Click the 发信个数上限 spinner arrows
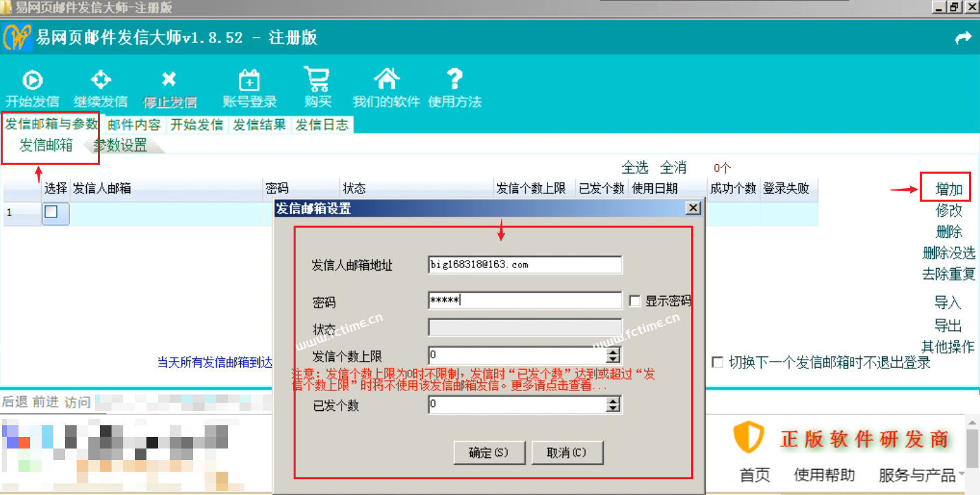This screenshot has height=495, width=980. pos(614,356)
